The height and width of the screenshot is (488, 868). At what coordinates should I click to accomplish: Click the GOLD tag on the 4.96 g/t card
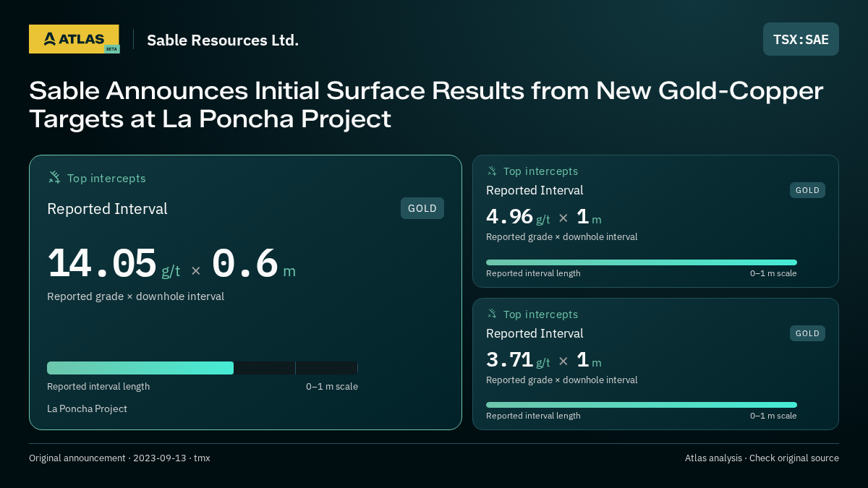coord(807,190)
